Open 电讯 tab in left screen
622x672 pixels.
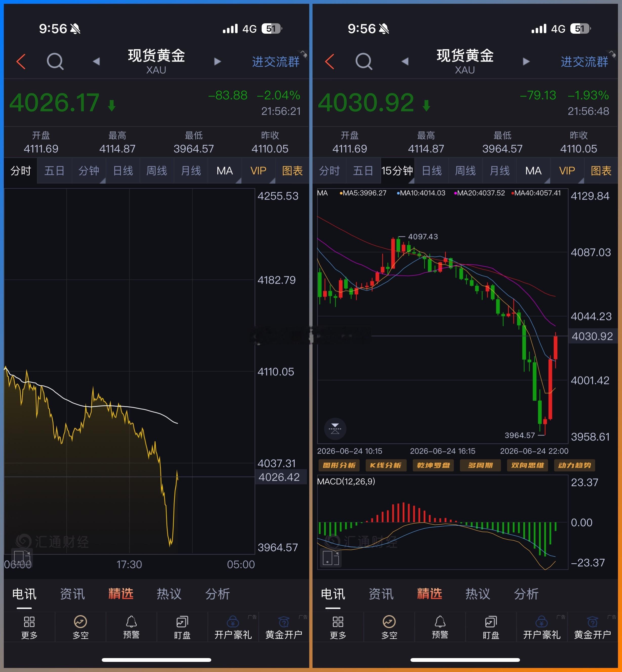24,594
